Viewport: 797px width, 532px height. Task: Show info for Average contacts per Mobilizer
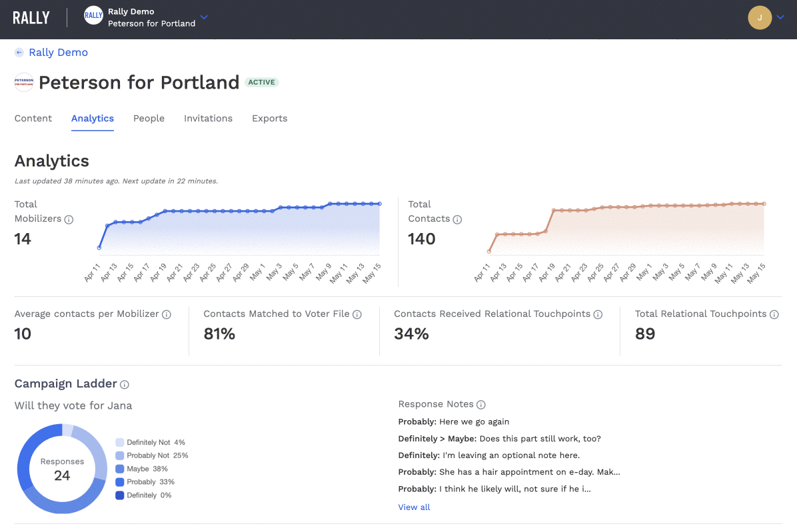[166, 315]
